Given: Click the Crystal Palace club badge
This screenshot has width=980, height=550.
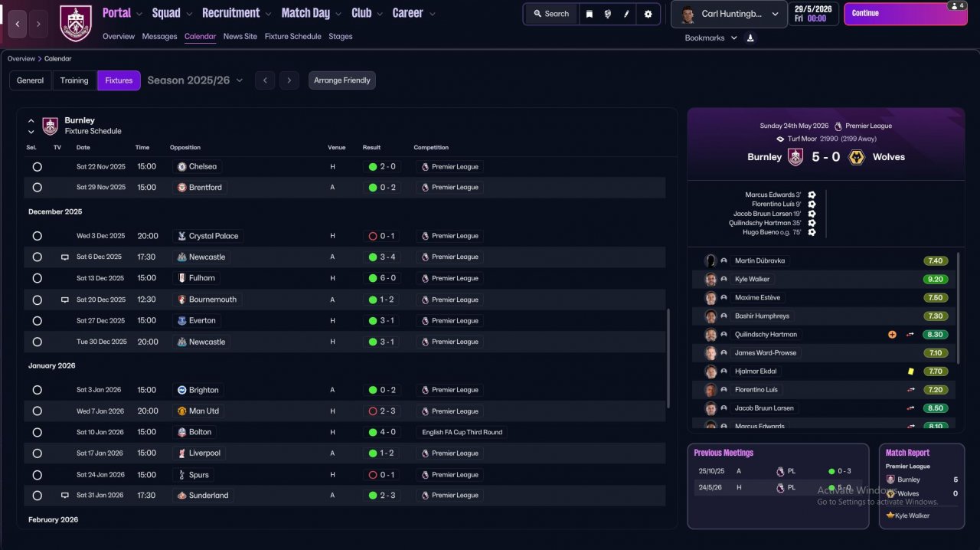Looking at the screenshot, I should [x=181, y=236].
